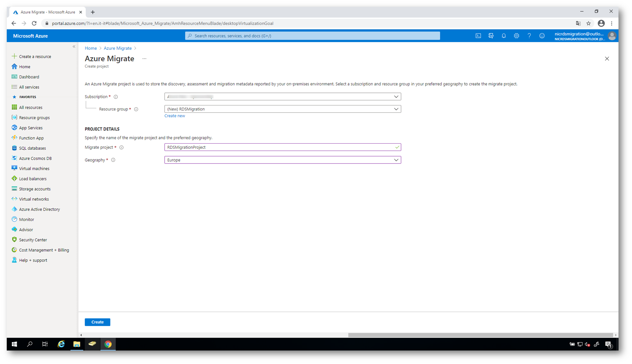This screenshot has width=632, height=364.
Task: Open the Action Center notification icon
Action: pos(608,344)
